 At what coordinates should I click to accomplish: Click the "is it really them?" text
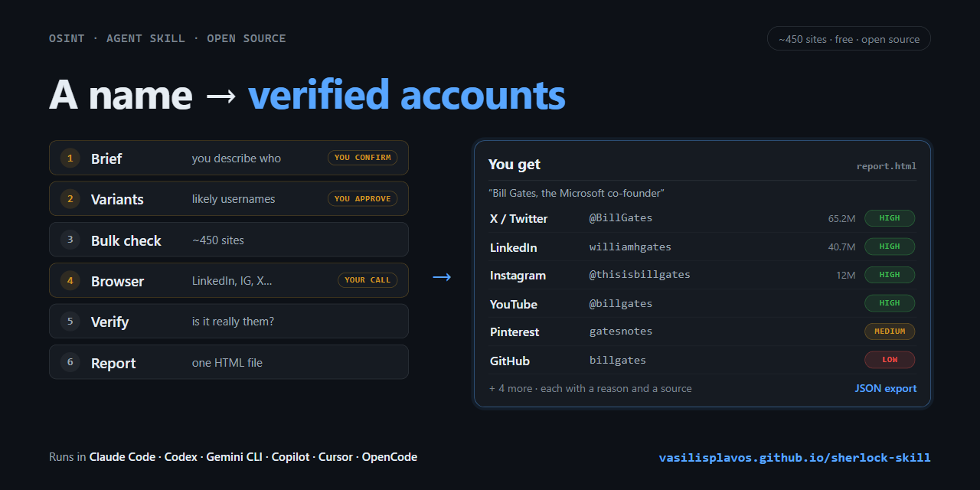233,322
